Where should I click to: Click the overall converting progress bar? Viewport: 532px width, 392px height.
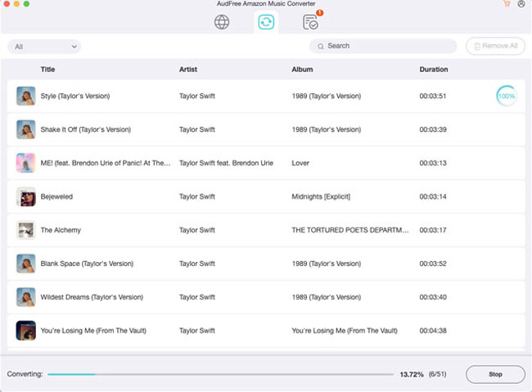point(220,374)
